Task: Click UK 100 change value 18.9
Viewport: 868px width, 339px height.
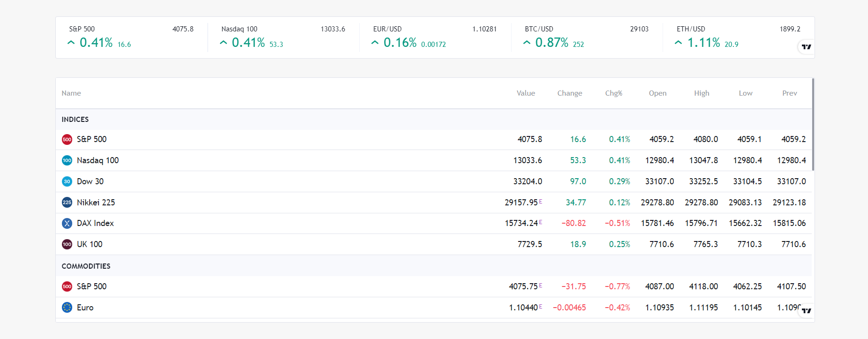Action: pyautogui.click(x=578, y=244)
